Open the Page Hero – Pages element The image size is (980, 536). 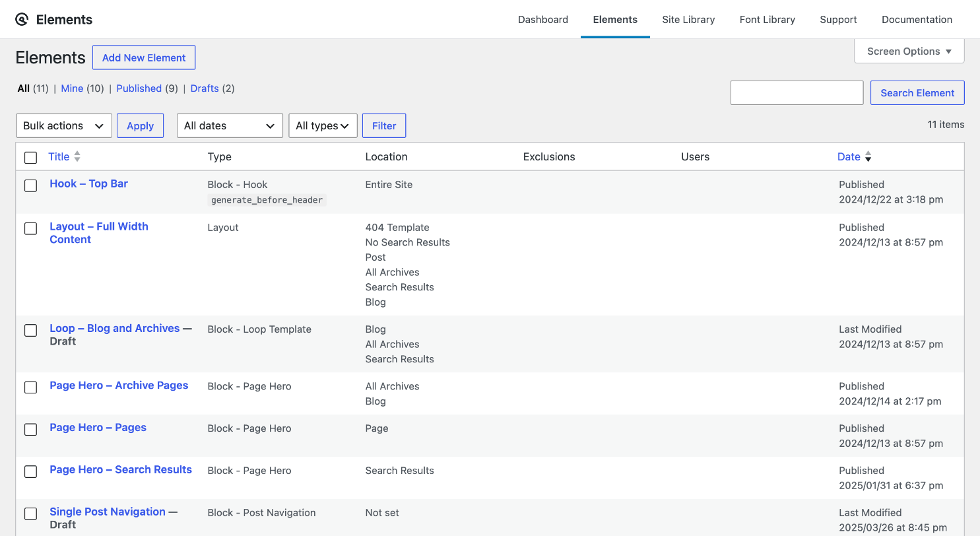tap(98, 428)
